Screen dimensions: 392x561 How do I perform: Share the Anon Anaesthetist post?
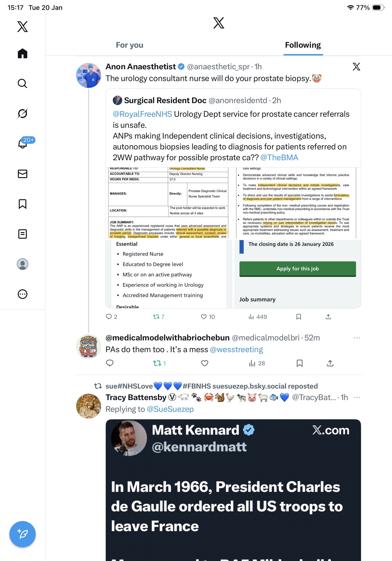(328, 317)
